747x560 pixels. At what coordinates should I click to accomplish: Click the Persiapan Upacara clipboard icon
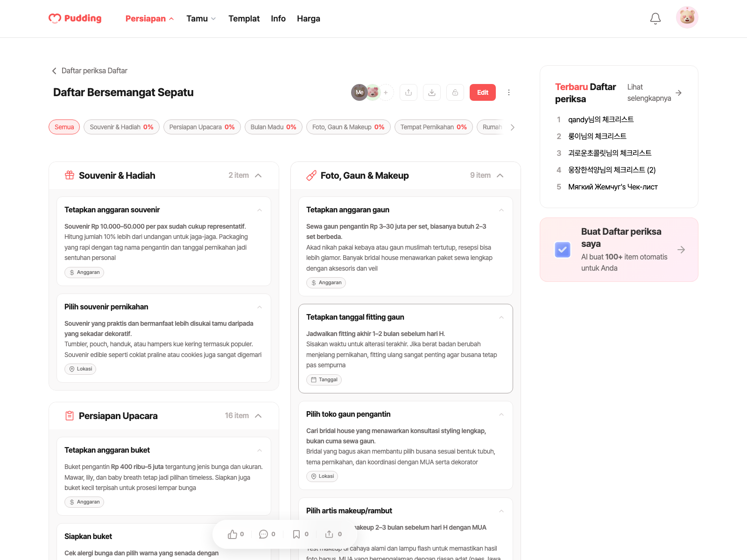click(70, 416)
